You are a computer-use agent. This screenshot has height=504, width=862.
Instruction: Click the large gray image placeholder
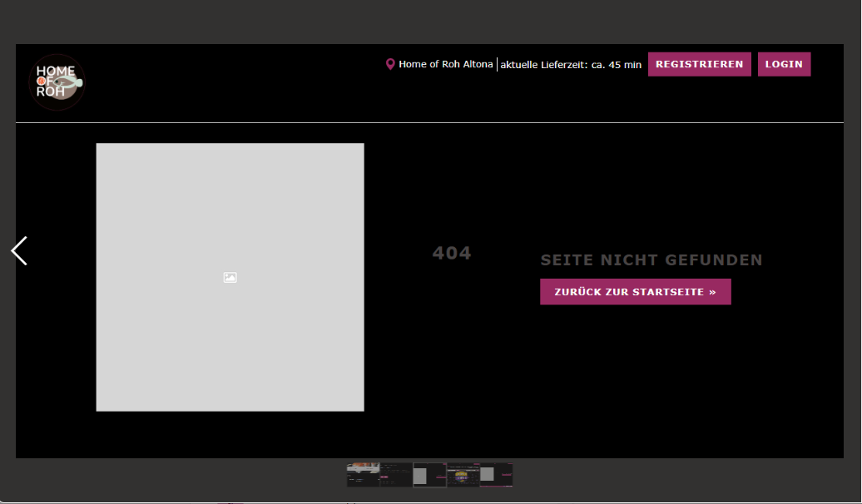pos(230,208)
